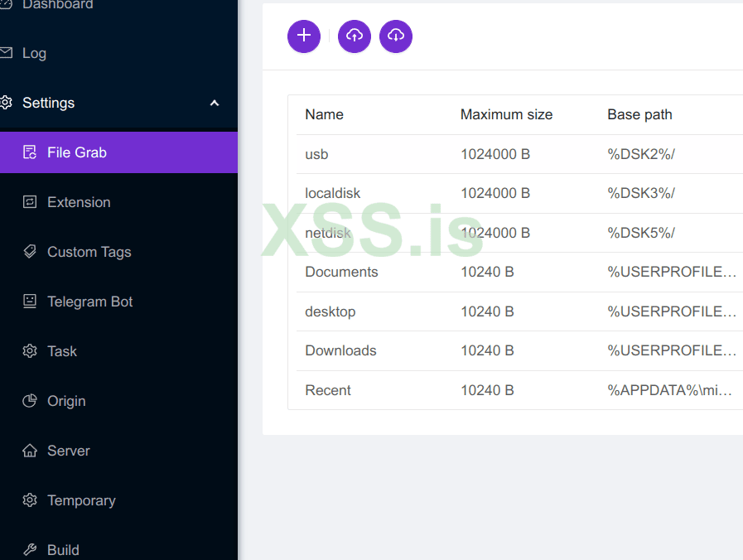
Task: Click the Extension sidebar icon
Action: point(30,202)
